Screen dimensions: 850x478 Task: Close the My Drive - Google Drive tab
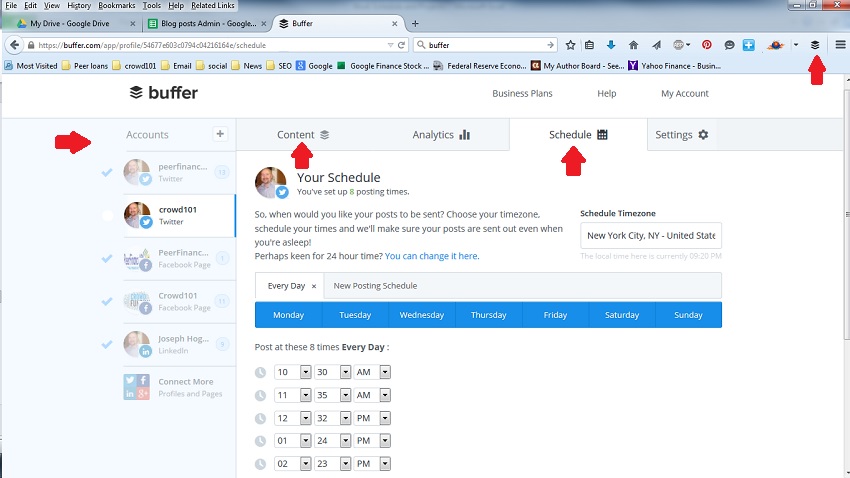(x=133, y=23)
